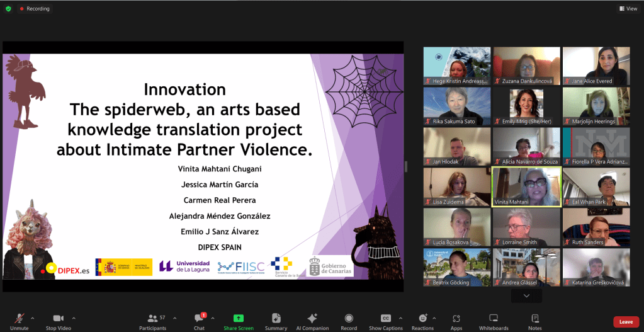The height and width of the screenshot is (332, 644).
Task: Open the Participants panel
Action: (x=152, y=319)
